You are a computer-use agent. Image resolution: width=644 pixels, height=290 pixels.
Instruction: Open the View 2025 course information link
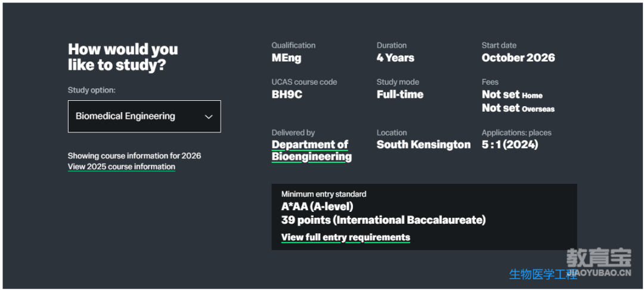tap(122, 166)
